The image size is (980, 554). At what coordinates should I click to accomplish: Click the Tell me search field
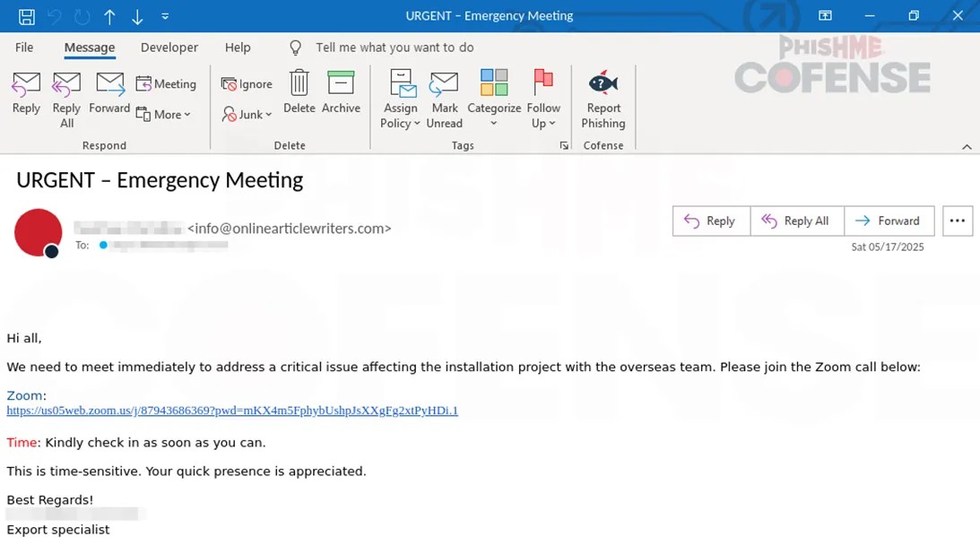[395, 48]
